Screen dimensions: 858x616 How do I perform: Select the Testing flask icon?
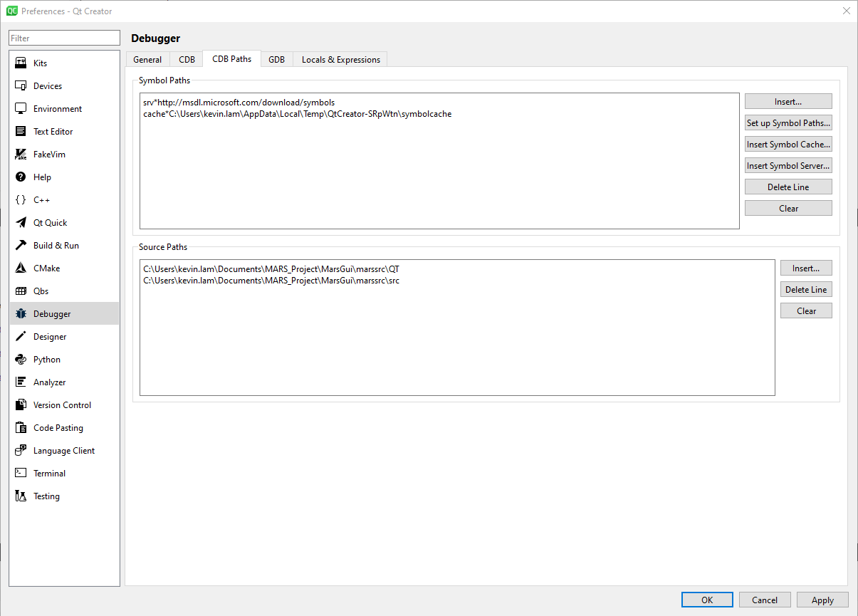pyautogui.click(x=21, y=496)
